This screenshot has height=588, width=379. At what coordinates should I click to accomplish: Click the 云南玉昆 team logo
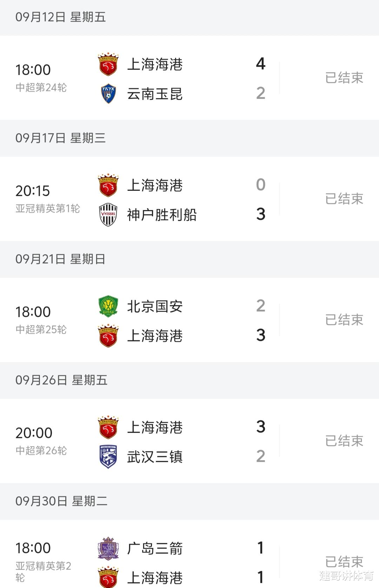(x=108, y=94)
